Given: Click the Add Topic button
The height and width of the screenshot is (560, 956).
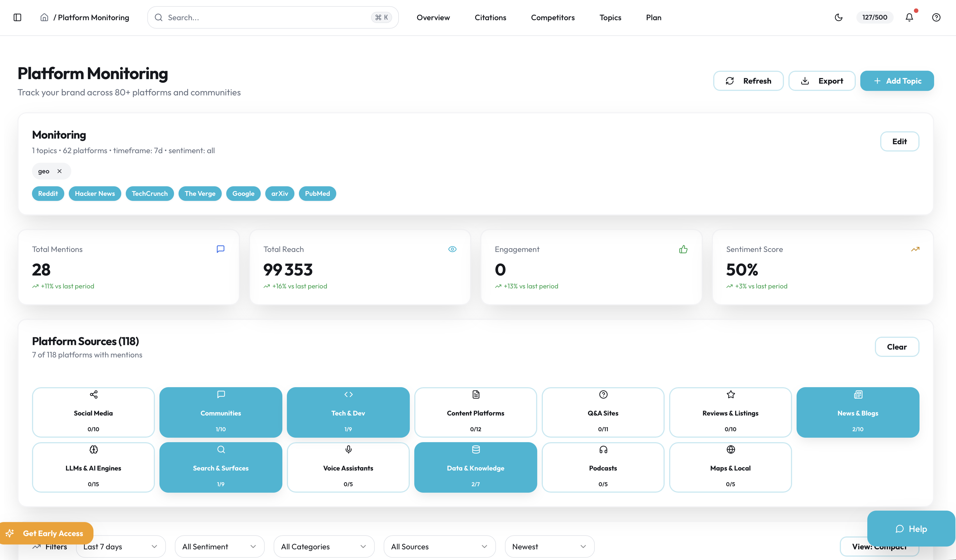Looking at the screenshot, I should coord(897,80).
